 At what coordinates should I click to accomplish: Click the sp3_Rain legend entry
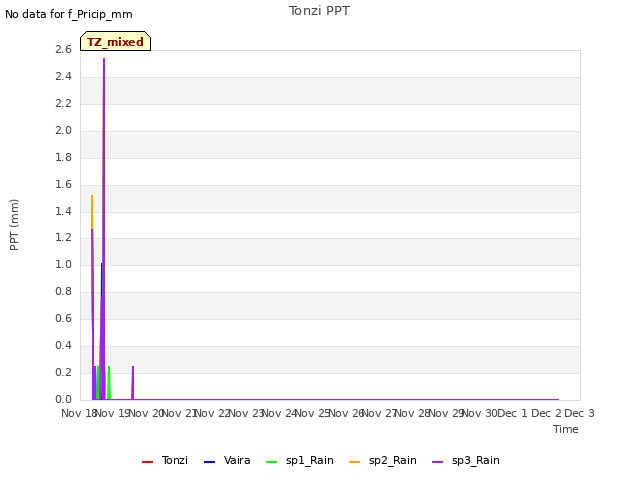tap(466, 460)
